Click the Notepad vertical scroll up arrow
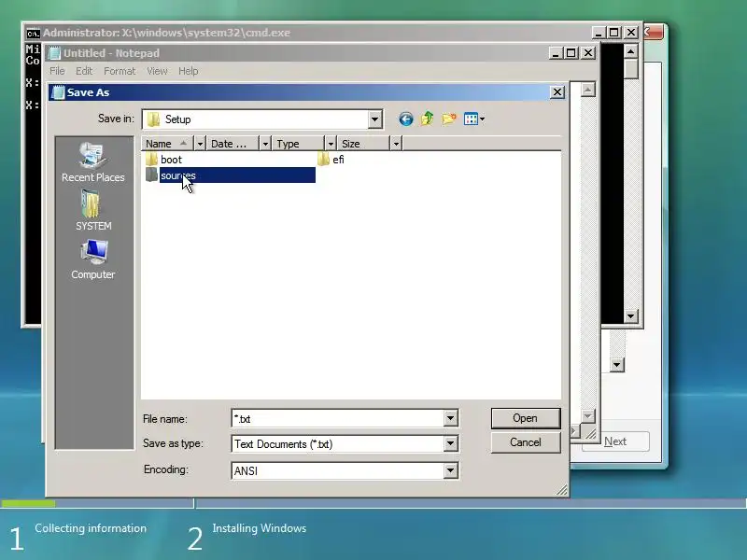Screen dimensions: 747x560 (588, 90)
